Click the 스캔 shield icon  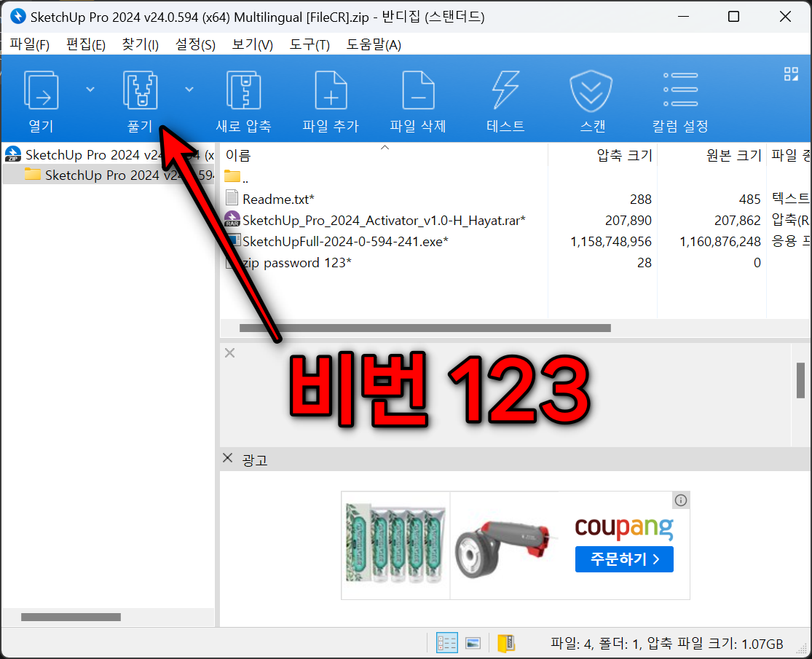coord(591,91)
